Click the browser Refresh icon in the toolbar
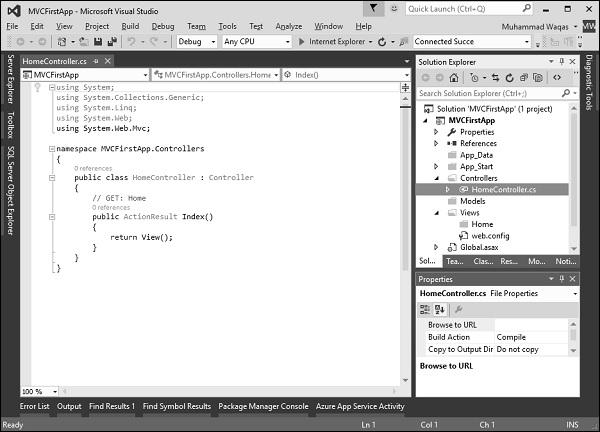 (382, 42)
